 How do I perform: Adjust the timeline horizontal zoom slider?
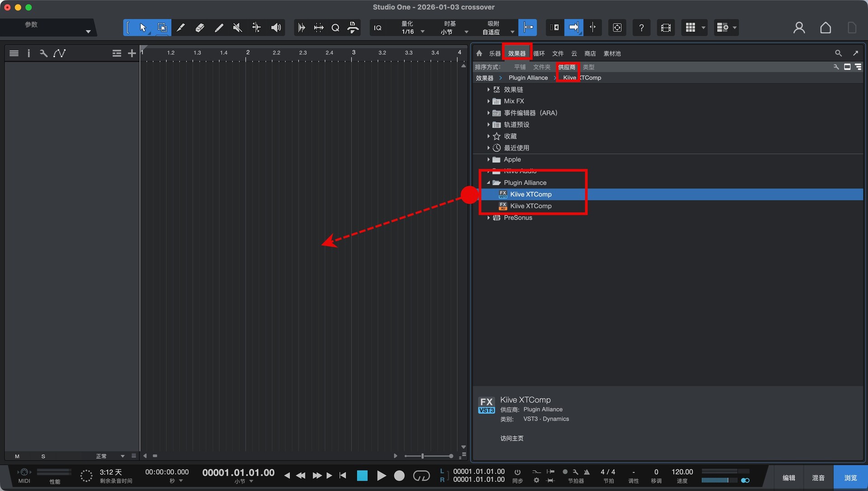[423, 456]
